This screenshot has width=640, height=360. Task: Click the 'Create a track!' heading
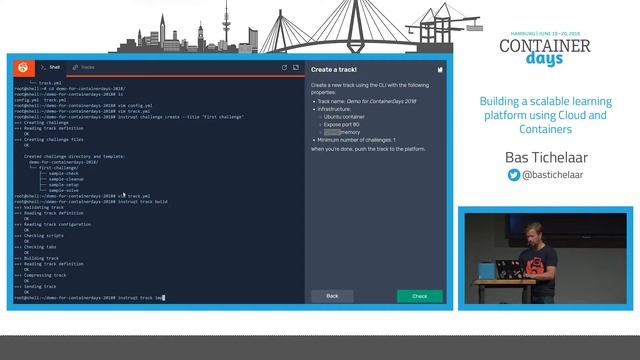(x=334, y=70)
